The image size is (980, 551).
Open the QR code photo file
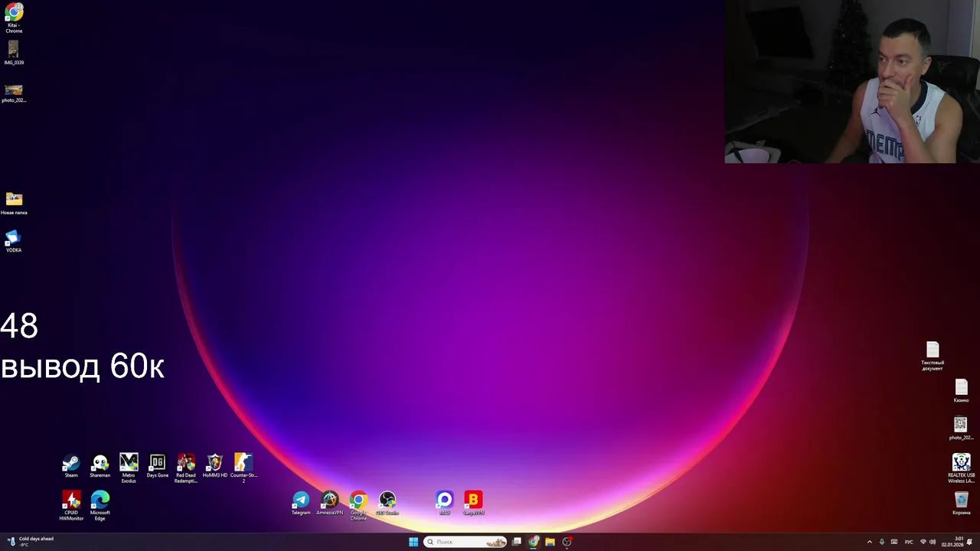tap(961, 429)
